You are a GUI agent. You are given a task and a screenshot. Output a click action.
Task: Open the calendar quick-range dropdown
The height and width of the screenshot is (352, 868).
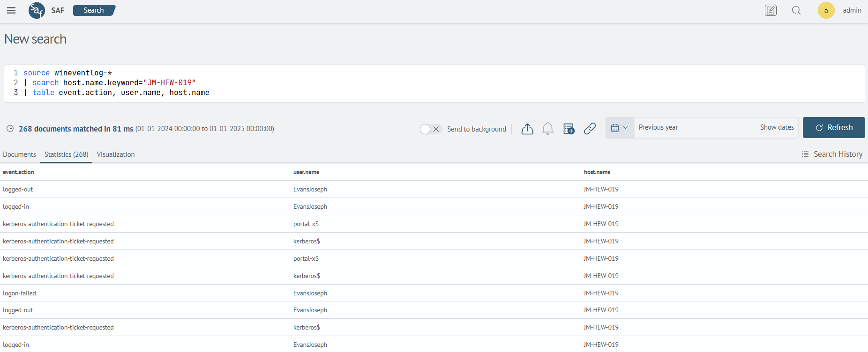(620, 128)
